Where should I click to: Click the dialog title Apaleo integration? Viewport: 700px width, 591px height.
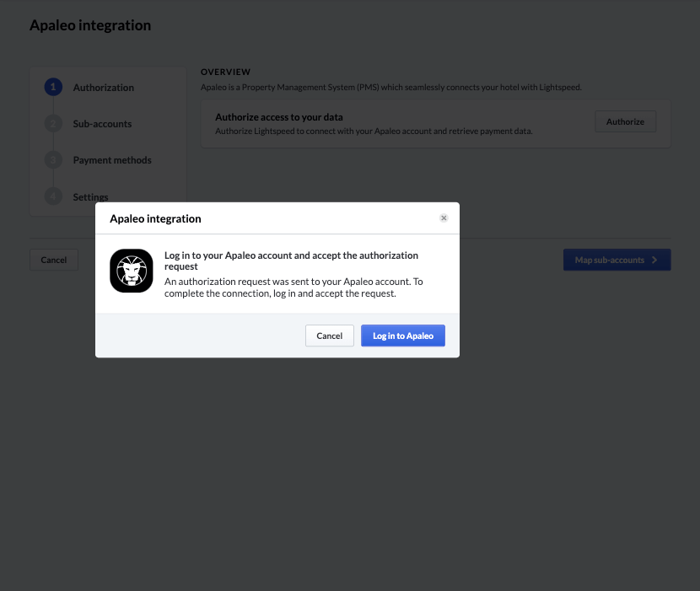pos(155,218)
